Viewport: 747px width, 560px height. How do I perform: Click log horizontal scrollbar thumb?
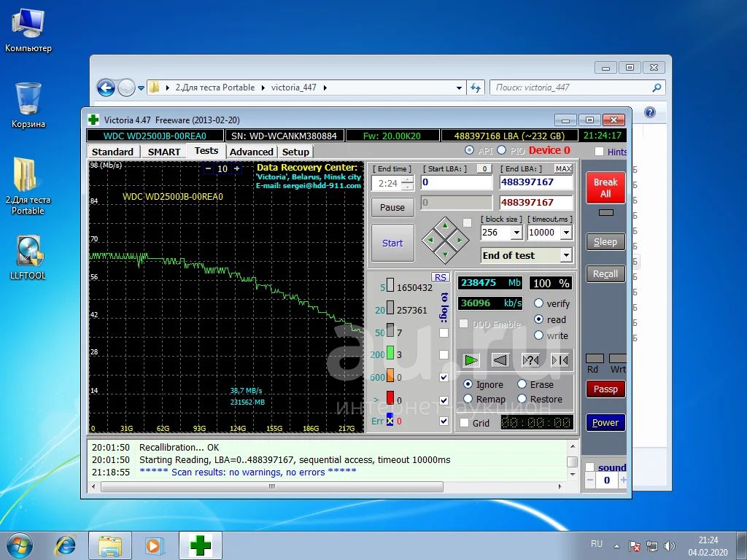272,486
